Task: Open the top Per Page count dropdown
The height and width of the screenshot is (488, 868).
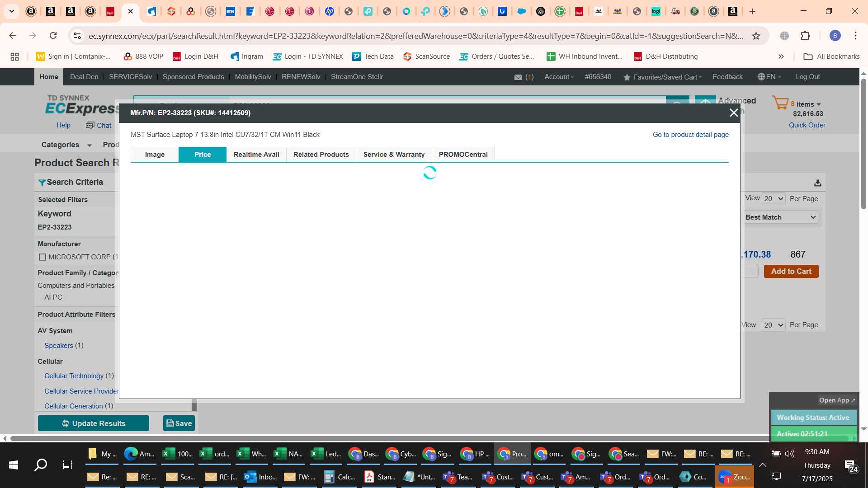Action: click(774, 199)
